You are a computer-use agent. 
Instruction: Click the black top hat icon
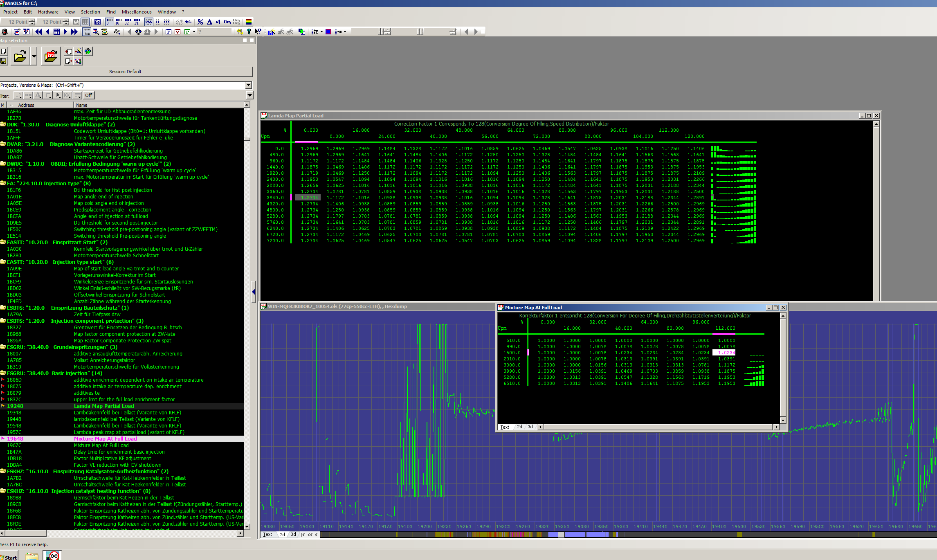coord(4,31)
